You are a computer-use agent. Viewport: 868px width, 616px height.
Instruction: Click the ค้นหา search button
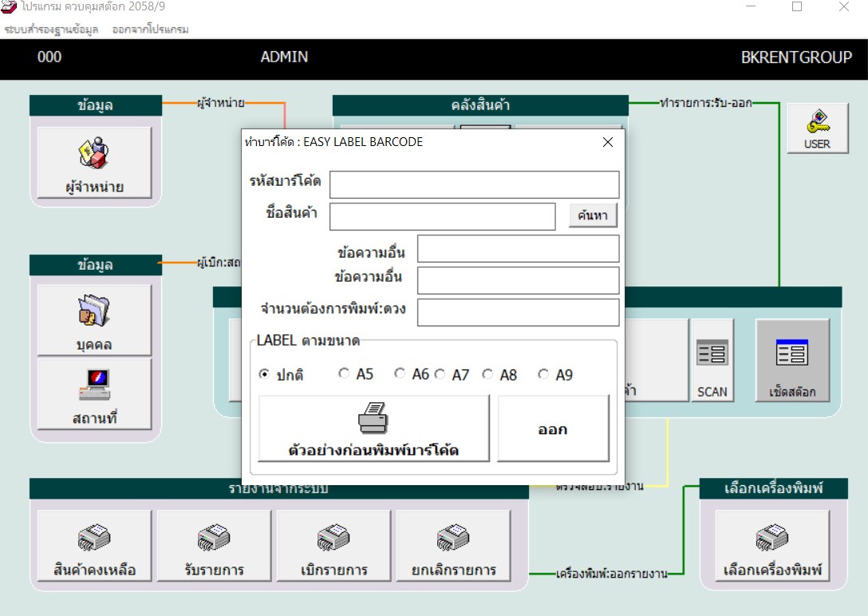pyautogui.click(x=593, y=215)
